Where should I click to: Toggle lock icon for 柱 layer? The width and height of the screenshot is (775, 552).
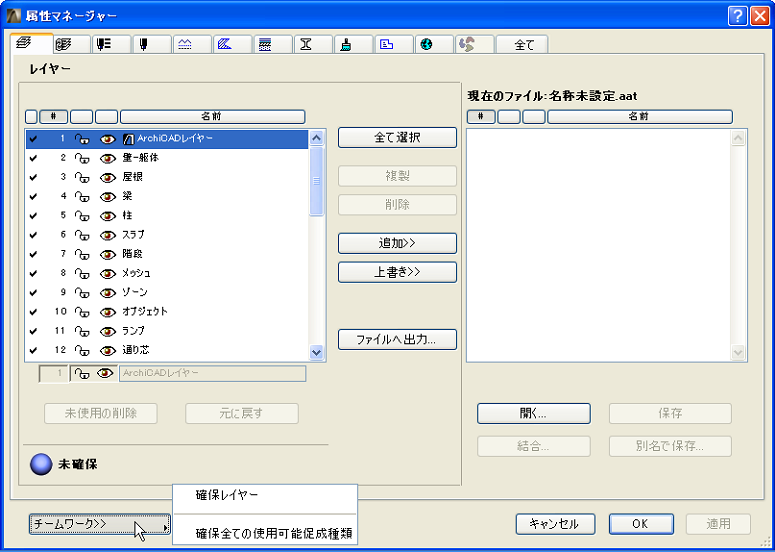point(82,216)
